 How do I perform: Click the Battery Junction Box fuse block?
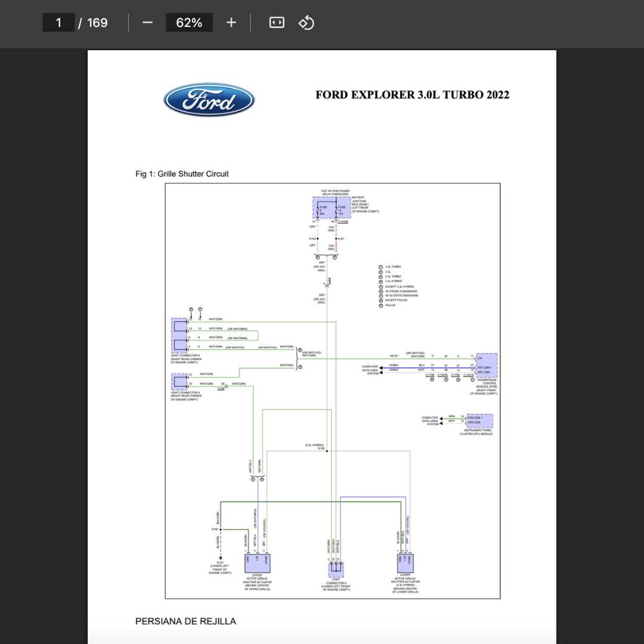point(332,208)
